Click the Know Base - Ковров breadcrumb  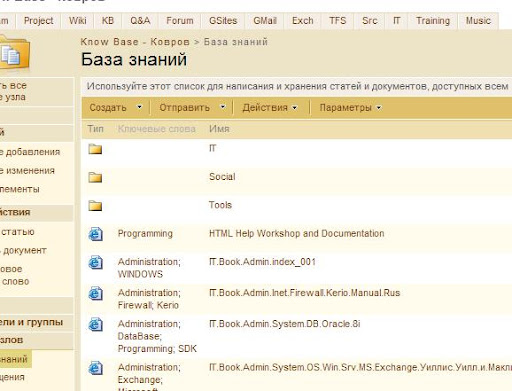(135, 42)
